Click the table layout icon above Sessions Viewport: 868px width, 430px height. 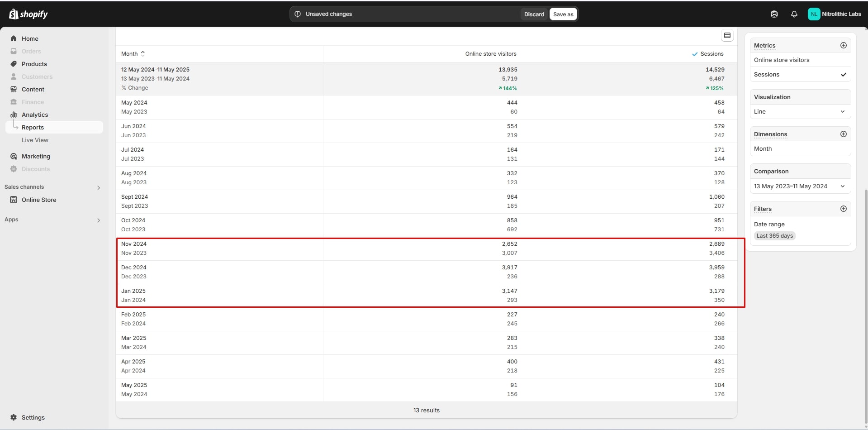click(x=727, y=35)
